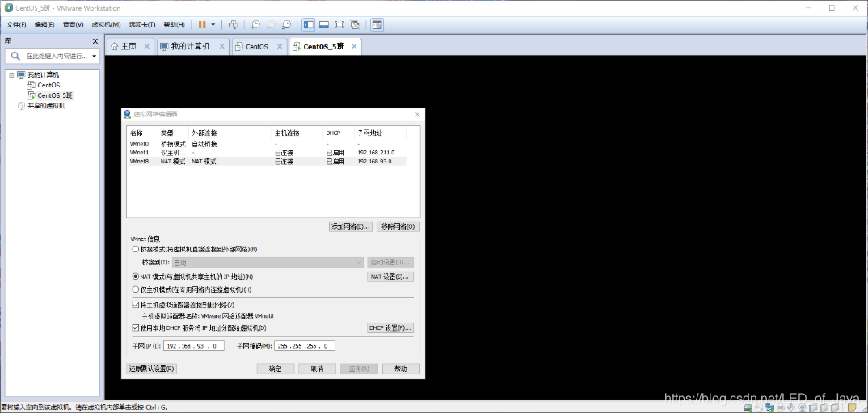868x414 pixels.
Task: Click the printer status bar icon
Action: pos(781,408)
